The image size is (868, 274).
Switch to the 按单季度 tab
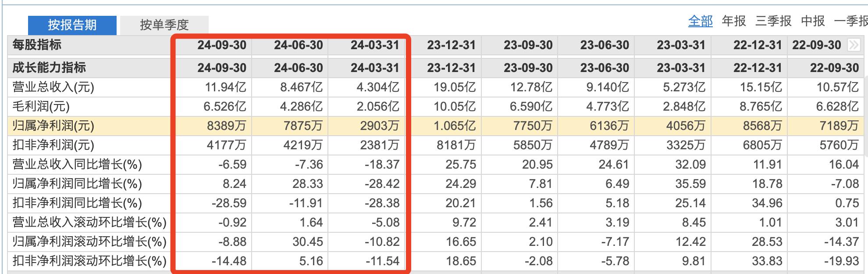pyautogui.click(x=164, y=25)
